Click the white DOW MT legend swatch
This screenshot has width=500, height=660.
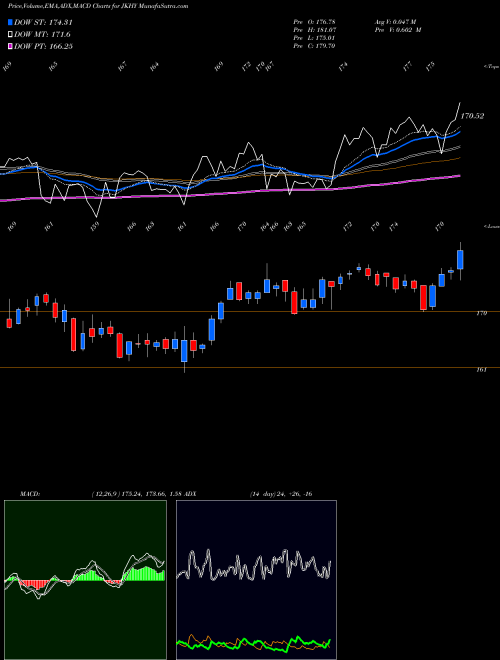click(11, 35)
